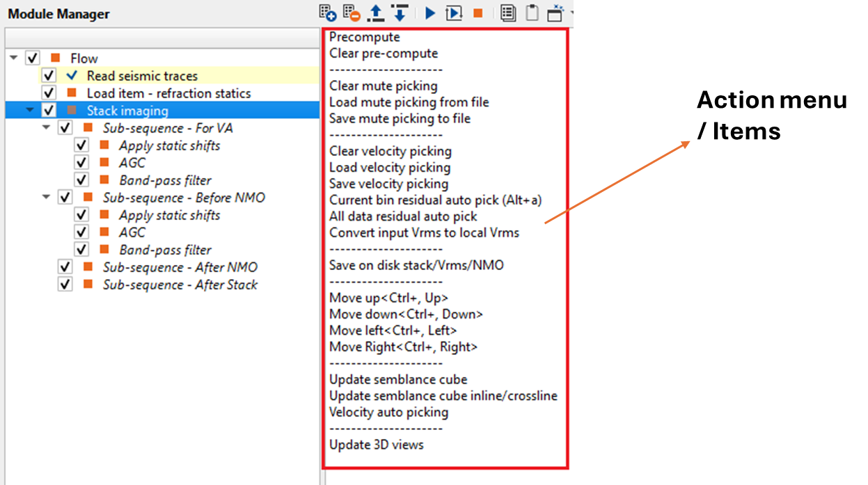This screenshot has height=485, width=868.
Task: Move the selected module up
Action: [376, 13]
